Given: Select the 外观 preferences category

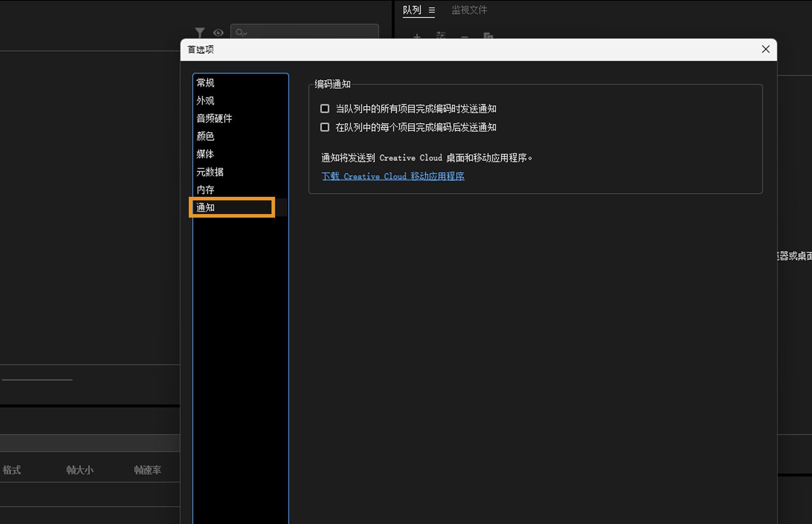Looking at the screenshot, I should pos(205,100).
